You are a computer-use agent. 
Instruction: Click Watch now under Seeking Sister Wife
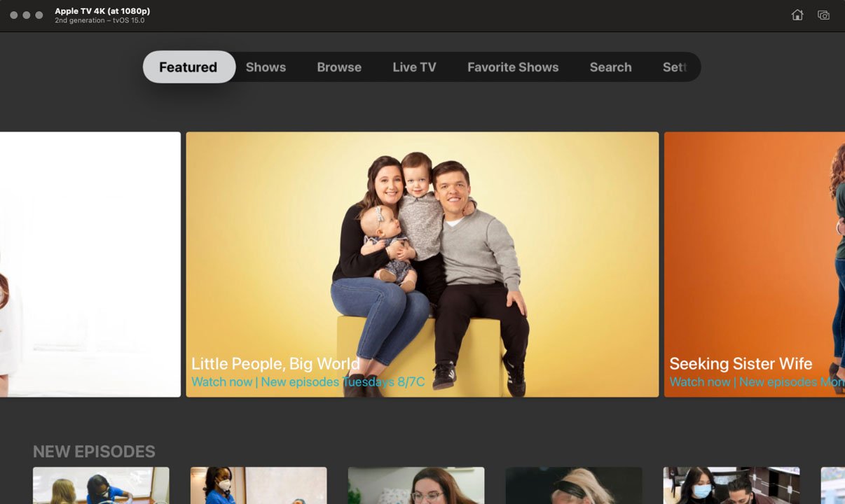click(699, 381)
